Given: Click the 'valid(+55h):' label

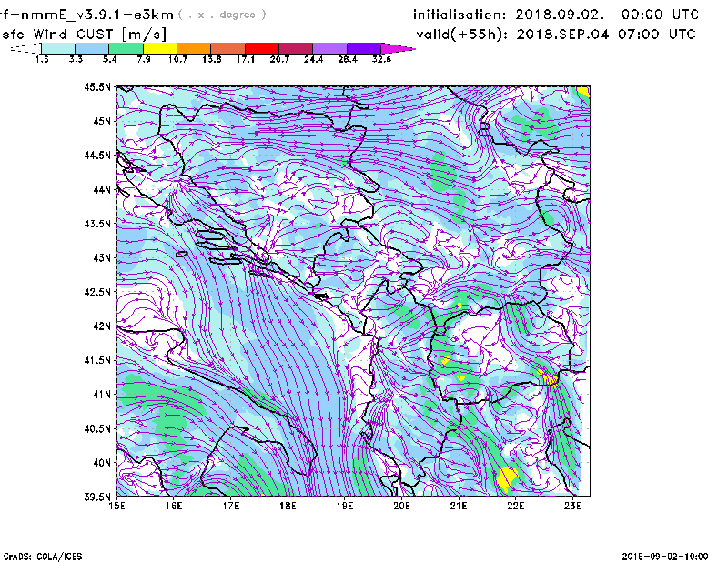Looking at the screenshot, I should point(462,35).
